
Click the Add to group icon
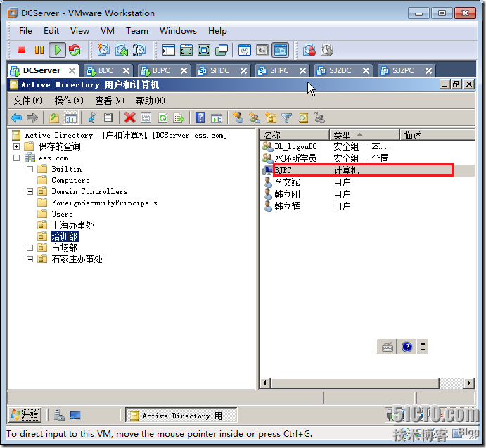tap(319, 117)
